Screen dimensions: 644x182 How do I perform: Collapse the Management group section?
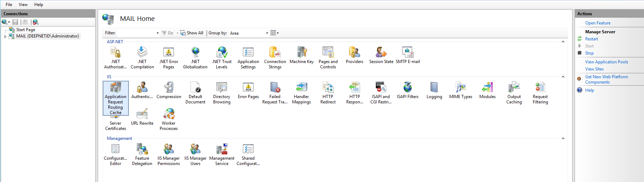coord(563,138)
